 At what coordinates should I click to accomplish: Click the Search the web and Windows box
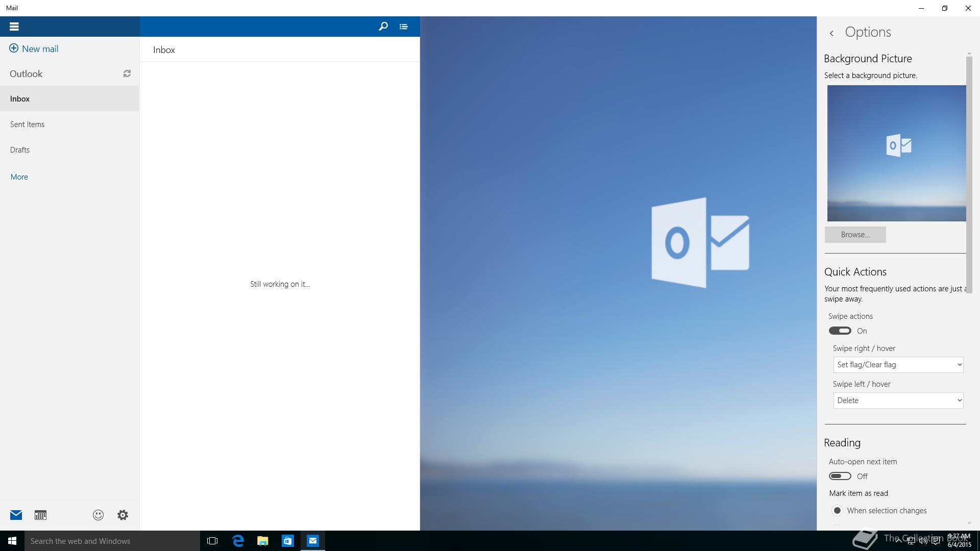pos(112,541)
